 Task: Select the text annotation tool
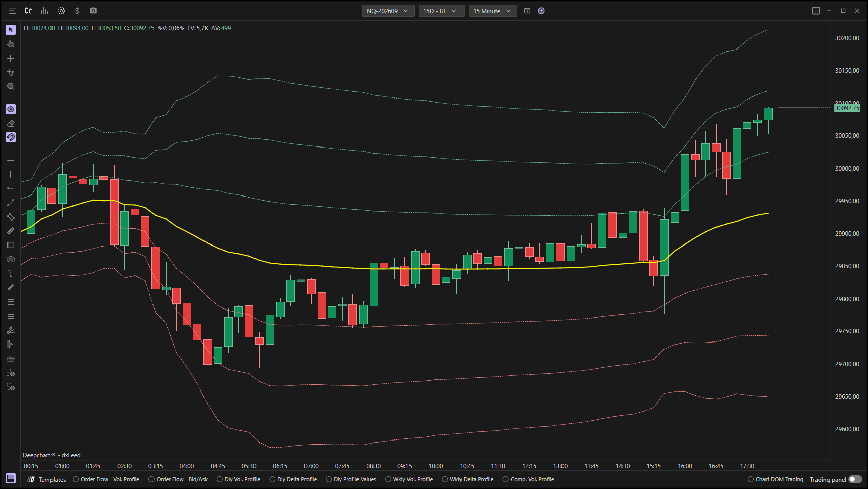pyautogui.click(x=11, y=273)
